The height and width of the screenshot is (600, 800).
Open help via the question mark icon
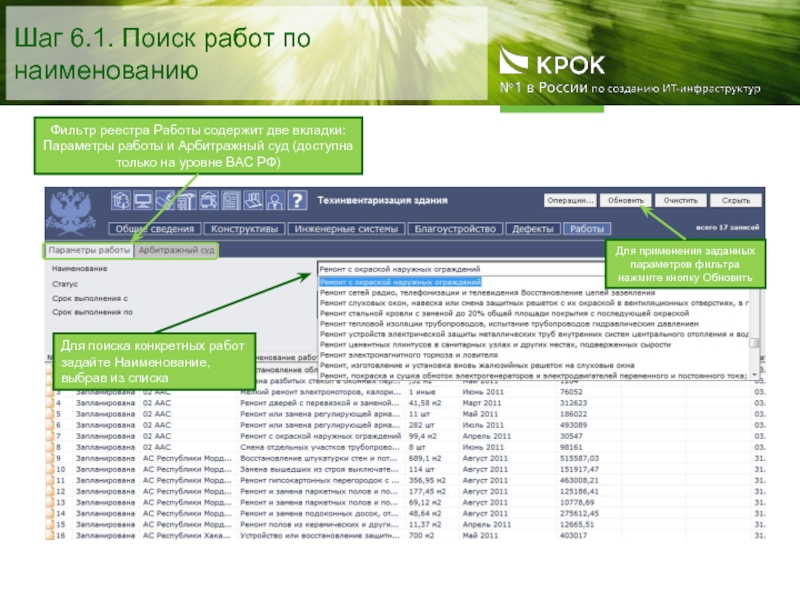pyautogui.click(x=297, y=200)
